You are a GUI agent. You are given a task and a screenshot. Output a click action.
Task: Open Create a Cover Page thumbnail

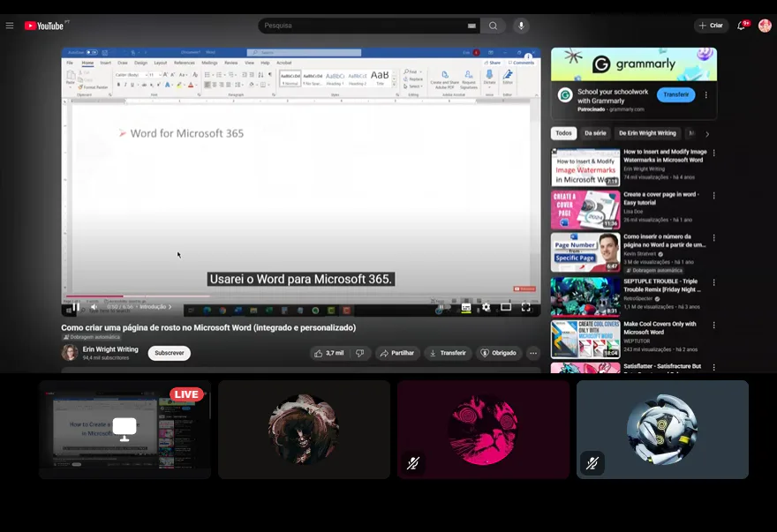click(585, 210)
